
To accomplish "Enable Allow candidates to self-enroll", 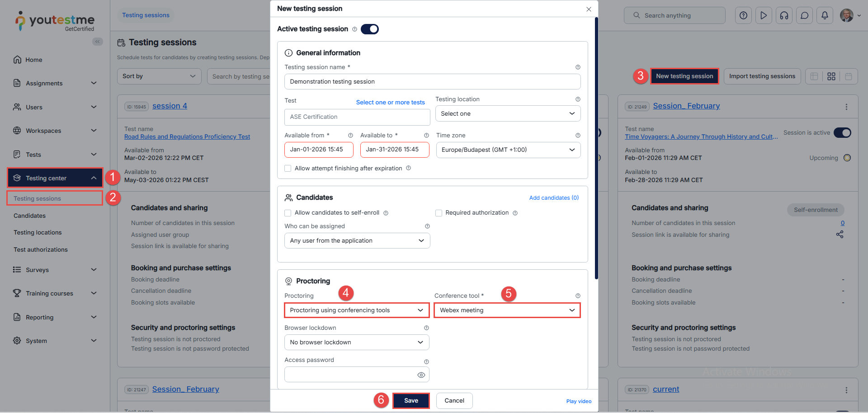I will tap(288, 213).
